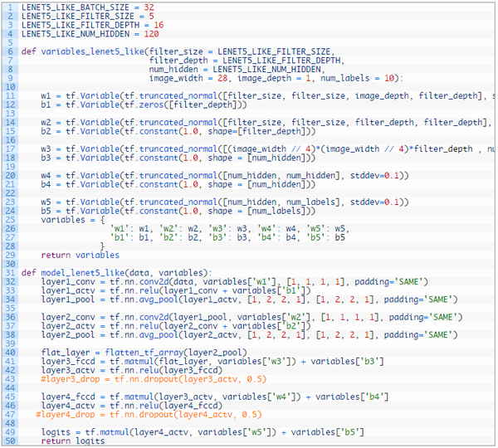The image size is (498, 448).
Task: Click layer3_actv assignment on line 42
Action: tap(68, 370)
